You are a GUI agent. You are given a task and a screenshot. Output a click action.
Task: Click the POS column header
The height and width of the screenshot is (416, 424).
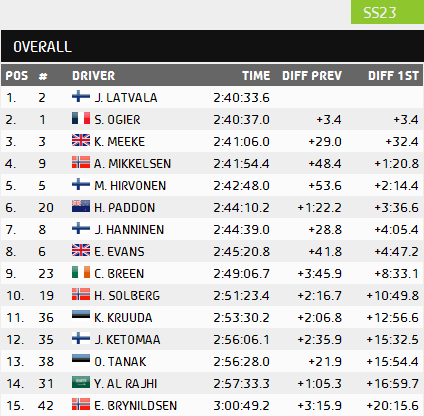coord(17,76)
